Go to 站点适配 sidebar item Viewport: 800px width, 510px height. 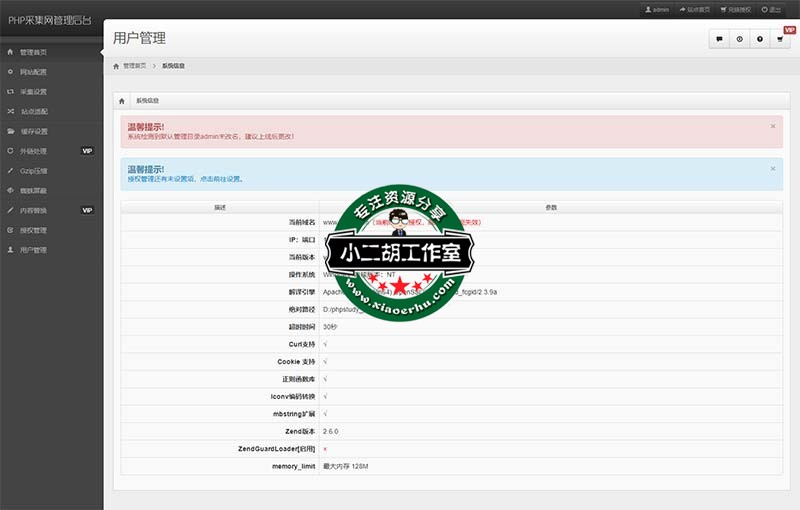[x=33, y=111]
